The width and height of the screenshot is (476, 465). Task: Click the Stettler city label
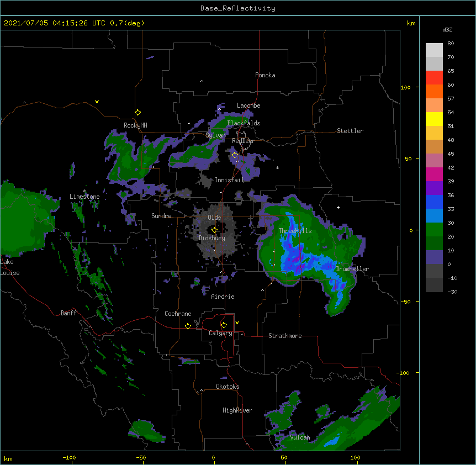tap(350, 131)
